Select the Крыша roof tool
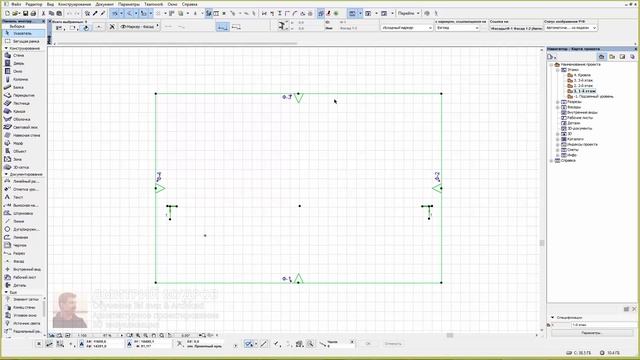 tap(24, 111)
